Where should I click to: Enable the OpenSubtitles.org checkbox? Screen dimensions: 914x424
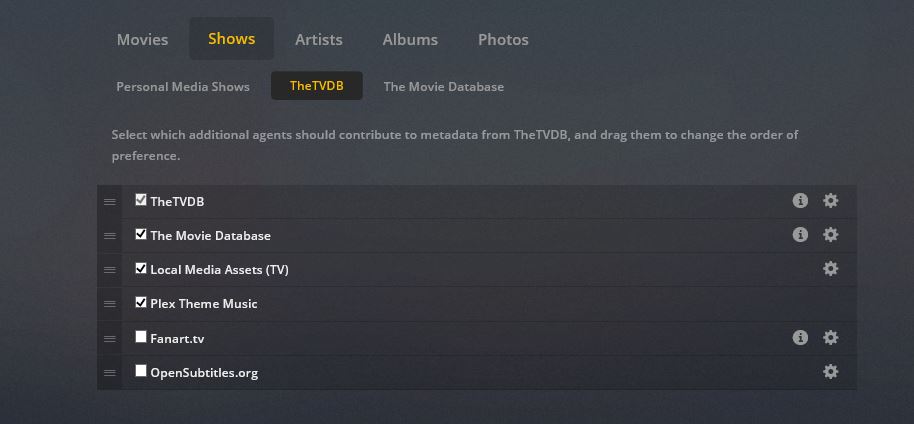tap(140, 371)
